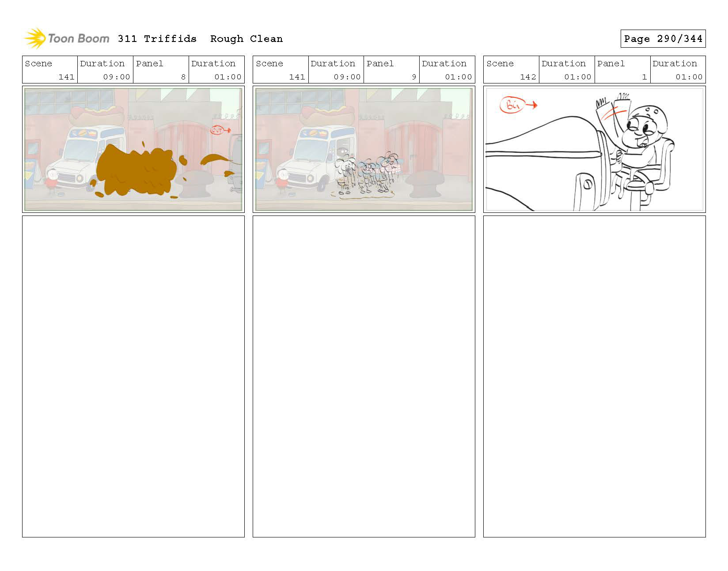Click the red 'OUT' arrow annotation in Panel 8
The width and height of the screenshot is (728, 571).
[220, 130]
